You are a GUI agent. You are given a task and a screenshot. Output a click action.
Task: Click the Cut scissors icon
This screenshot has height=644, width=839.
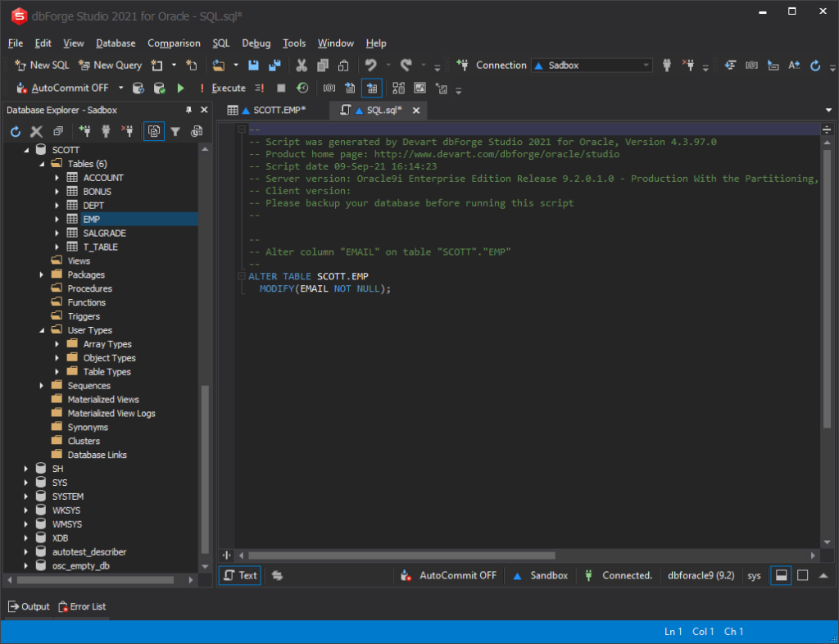click(x=302, y=66)
